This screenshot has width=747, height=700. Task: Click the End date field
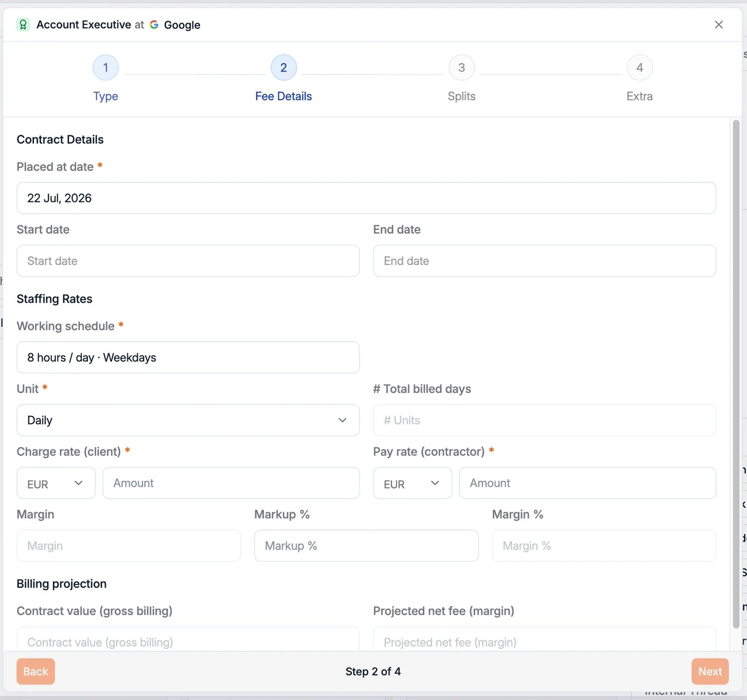[x=544, y=261]
